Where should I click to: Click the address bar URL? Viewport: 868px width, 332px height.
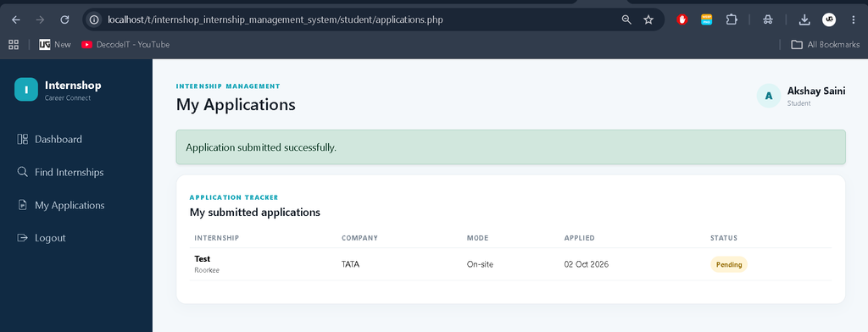275,20
